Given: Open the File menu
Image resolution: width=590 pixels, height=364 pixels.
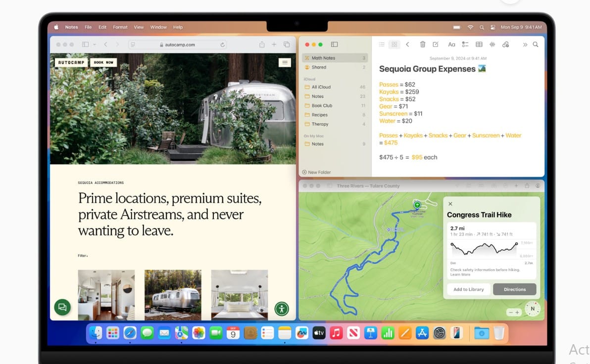Looking at the screenshot, I should coord(88,27).
